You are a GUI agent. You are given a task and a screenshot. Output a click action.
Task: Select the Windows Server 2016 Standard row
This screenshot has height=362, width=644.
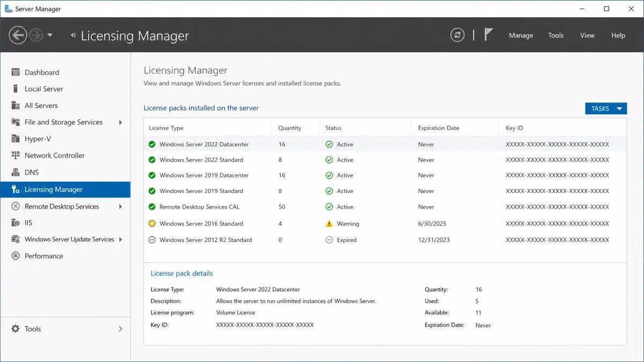click(385, 224)
